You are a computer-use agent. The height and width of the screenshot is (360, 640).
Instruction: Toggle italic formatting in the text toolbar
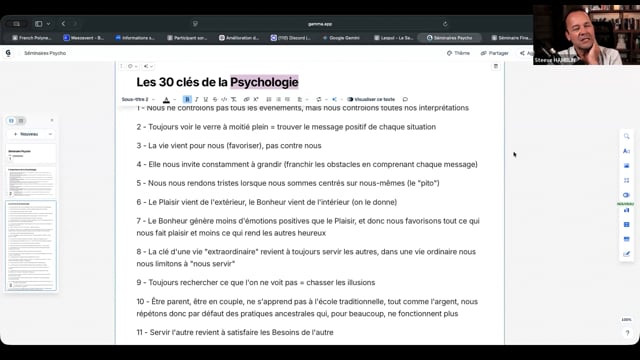tap(197, 99)
